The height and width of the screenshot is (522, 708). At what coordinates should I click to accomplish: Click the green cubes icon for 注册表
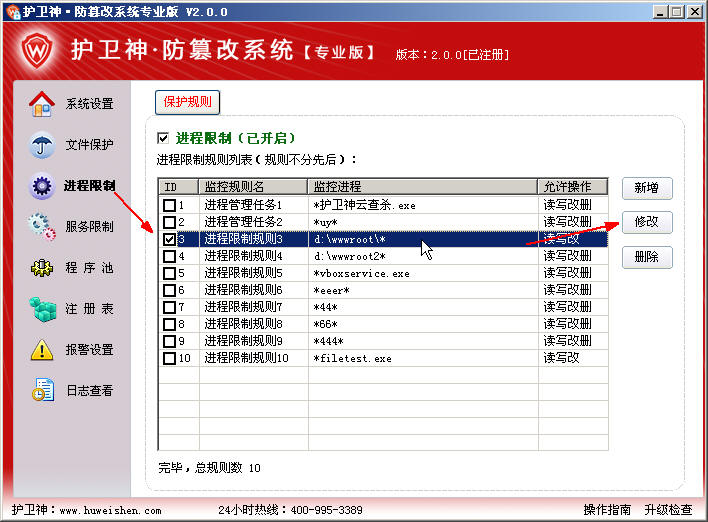pos(42,309)
